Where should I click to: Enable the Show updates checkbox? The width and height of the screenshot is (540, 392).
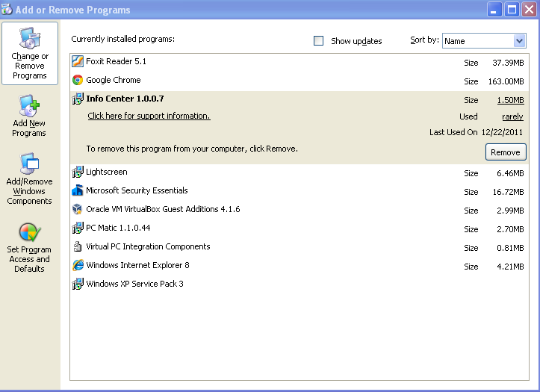click(319, 41)
